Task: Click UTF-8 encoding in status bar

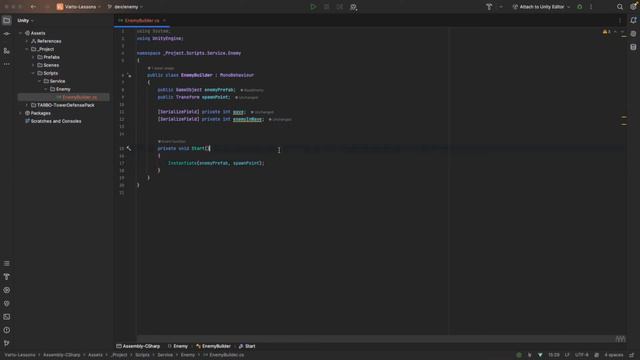Action: pyautogui.click(x=582, y=355)
